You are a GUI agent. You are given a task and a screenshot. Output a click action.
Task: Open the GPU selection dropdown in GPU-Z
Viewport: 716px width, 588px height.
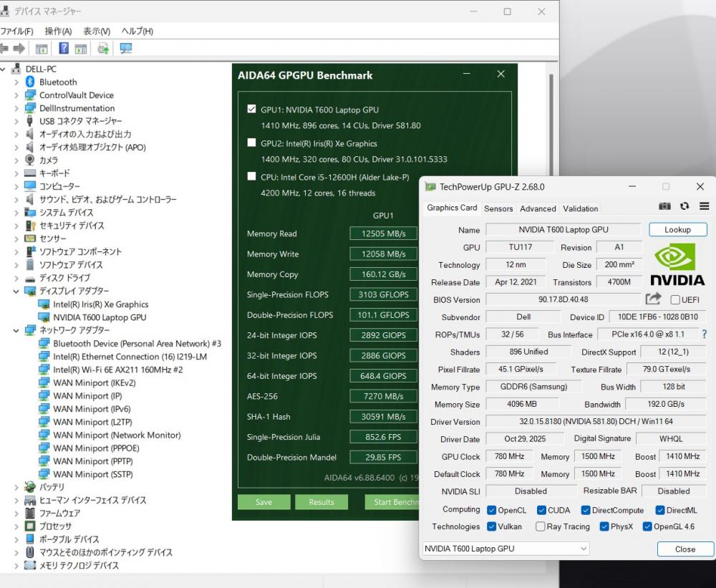click(x=505, y=549)
